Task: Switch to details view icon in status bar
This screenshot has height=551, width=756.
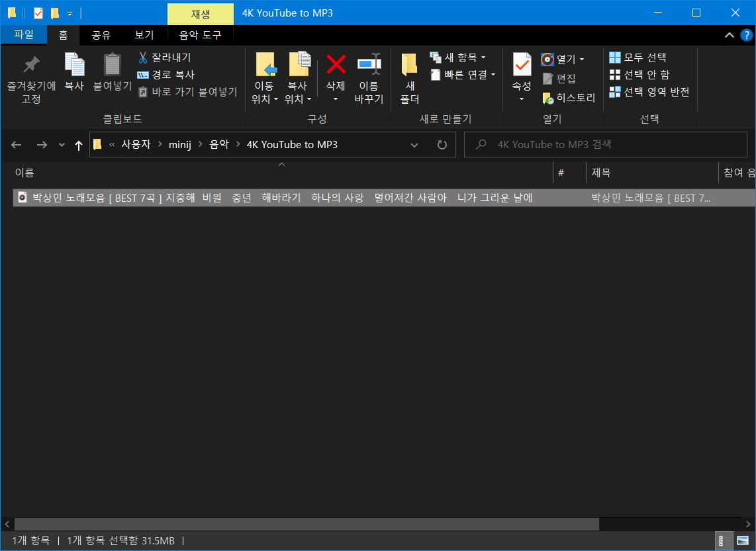Action: click(x=724, y=541)
